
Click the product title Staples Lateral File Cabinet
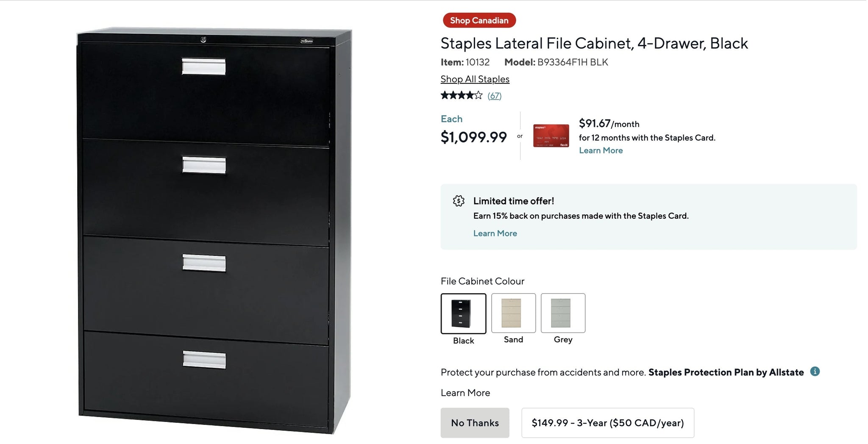[594, 43]
